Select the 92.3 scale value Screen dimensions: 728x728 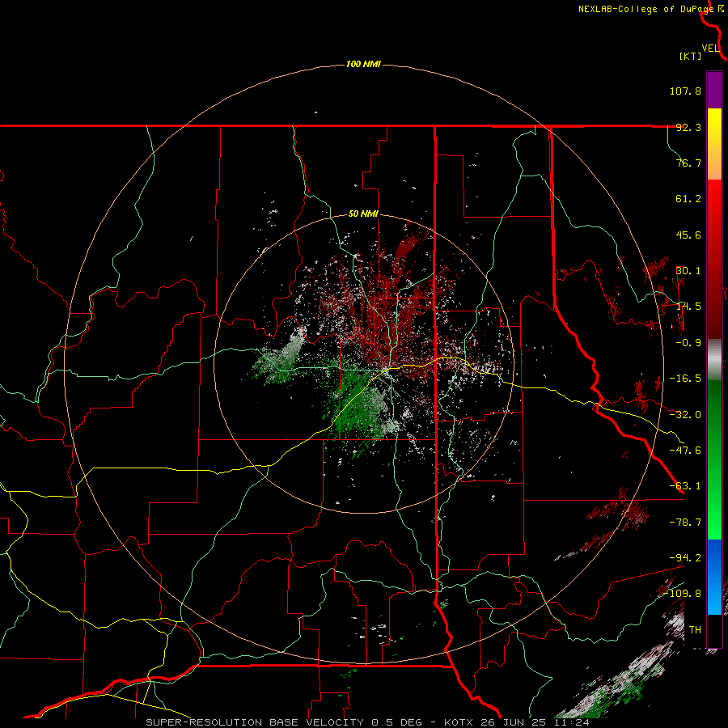click(x=688, y=127)
